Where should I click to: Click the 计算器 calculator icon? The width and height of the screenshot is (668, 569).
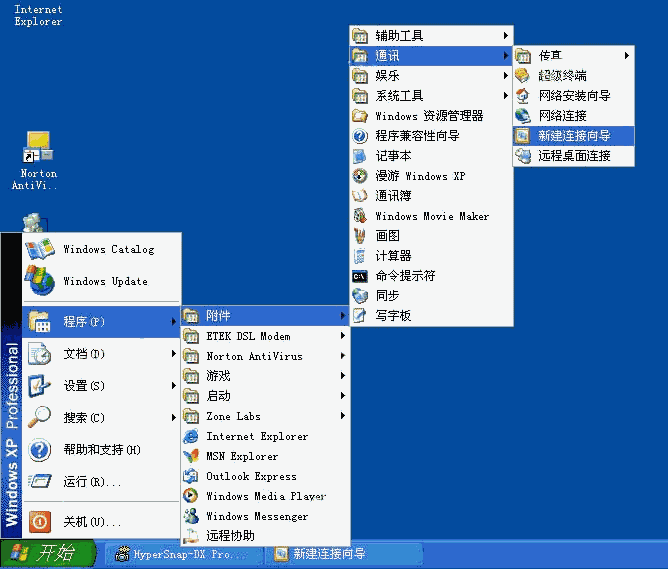click(x=360, y=256)
